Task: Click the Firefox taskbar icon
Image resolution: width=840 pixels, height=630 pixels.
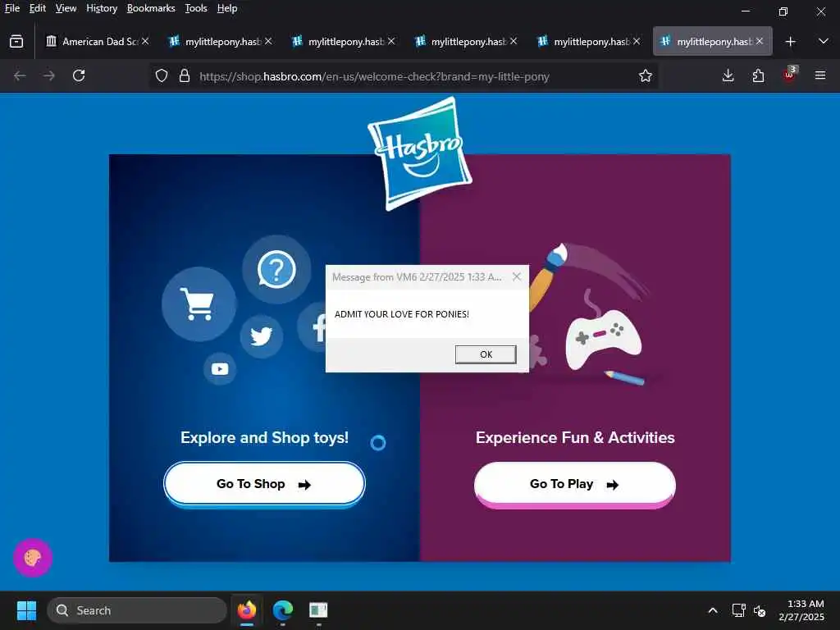Action: pyautogui.click(x=247, y=610)
